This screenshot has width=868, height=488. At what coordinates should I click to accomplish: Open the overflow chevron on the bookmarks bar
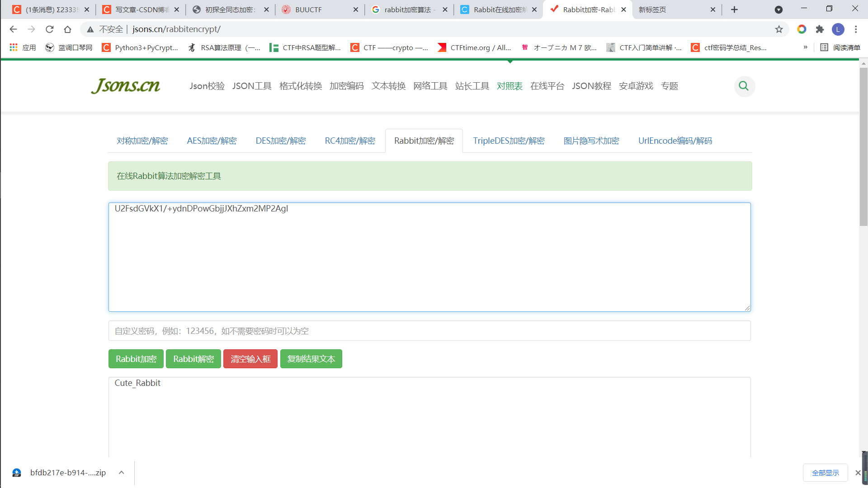coord(805,47)
